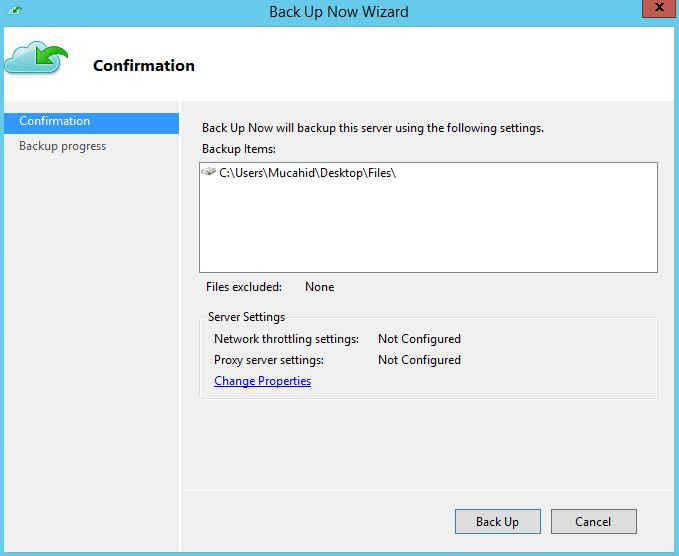Screen dimensions: 679x556
Task: Open the Change Properties link
Action: pos(262,381)
